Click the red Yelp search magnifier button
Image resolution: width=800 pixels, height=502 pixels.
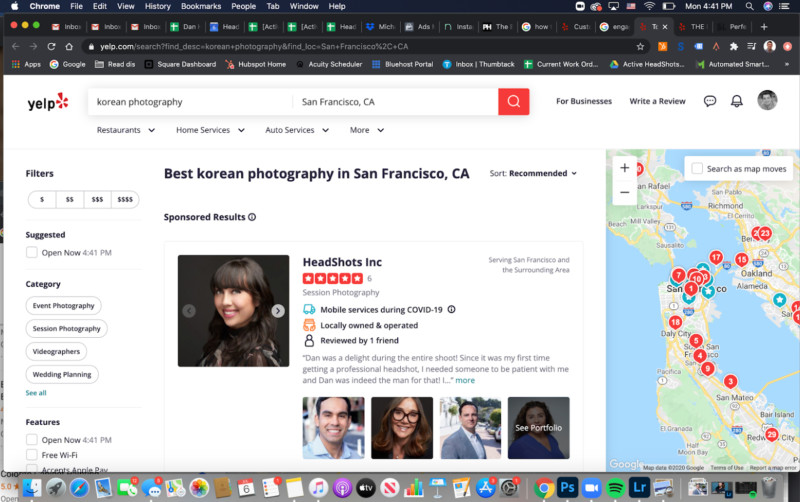pos(513,101)
